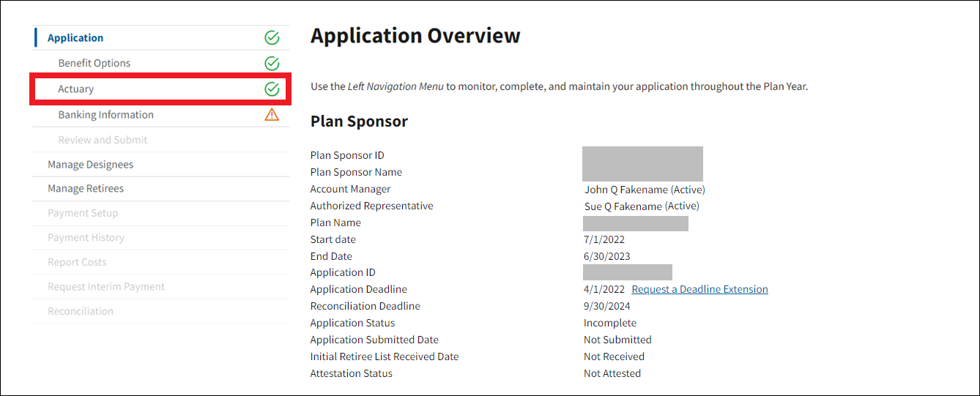Go to Banking Information page
980x396 pixels.
106,115
